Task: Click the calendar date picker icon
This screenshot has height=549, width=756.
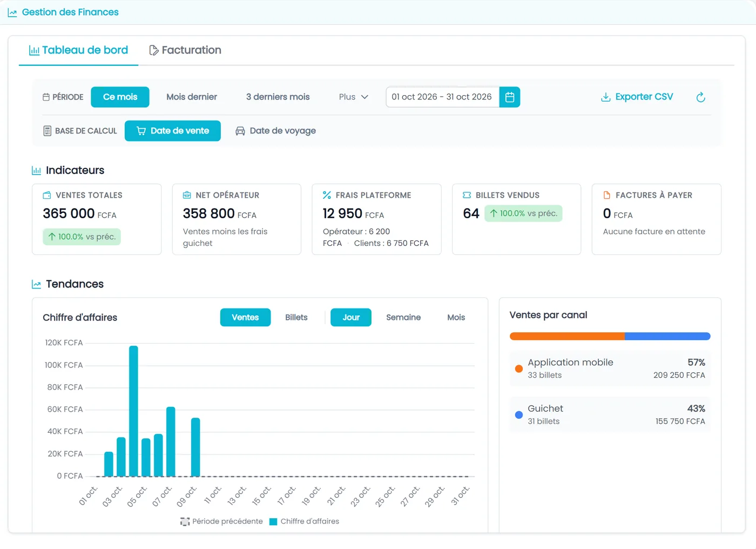Action: pos(509,97)
